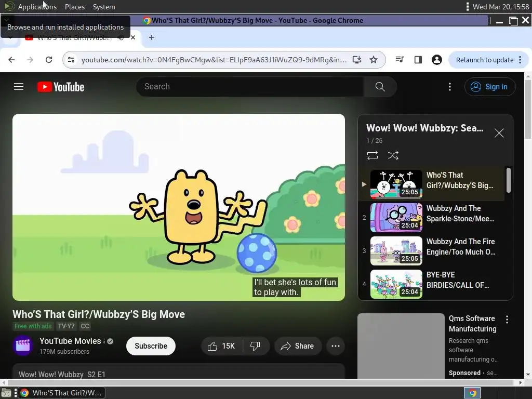Dislike the video with thumbs down
Screen dimensions: 532x399
(x=256, y=346)
